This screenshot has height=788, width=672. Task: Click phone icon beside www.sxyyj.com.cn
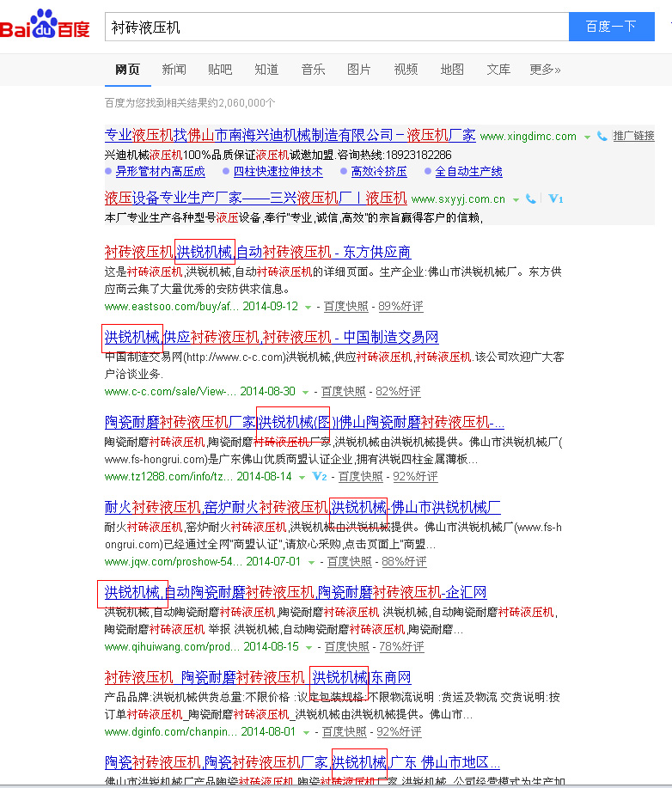530,199
